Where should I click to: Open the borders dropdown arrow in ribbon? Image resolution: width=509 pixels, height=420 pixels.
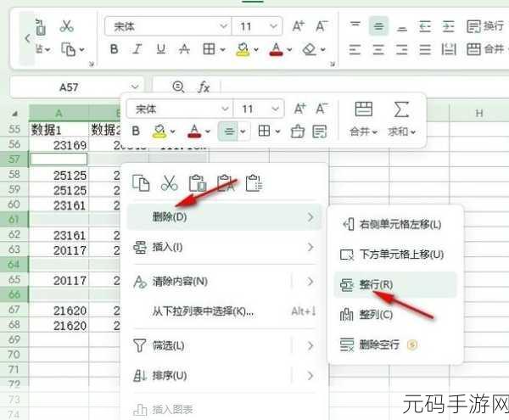coord(222,50)
